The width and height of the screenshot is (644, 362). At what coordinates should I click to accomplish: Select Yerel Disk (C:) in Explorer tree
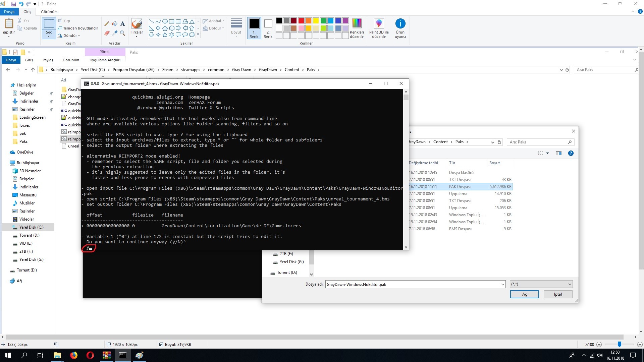pyautogui.click(x=31, y=227)
